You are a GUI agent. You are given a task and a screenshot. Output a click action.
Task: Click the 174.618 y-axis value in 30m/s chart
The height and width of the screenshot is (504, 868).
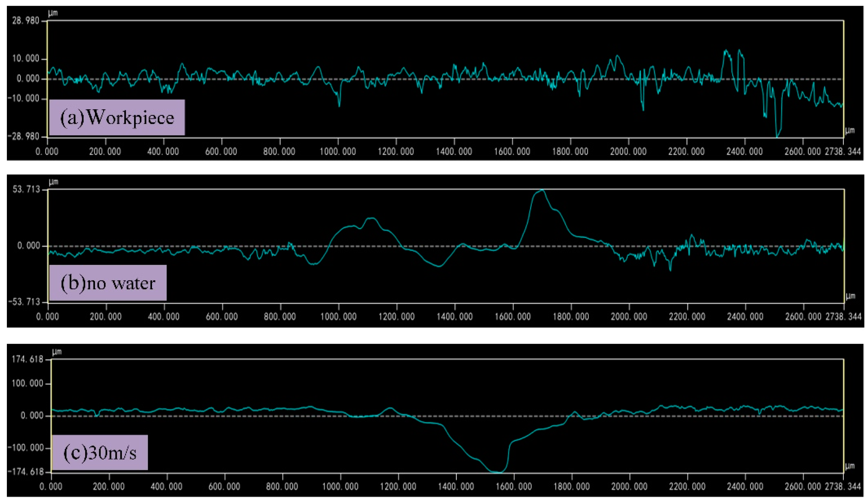(27, 359)
